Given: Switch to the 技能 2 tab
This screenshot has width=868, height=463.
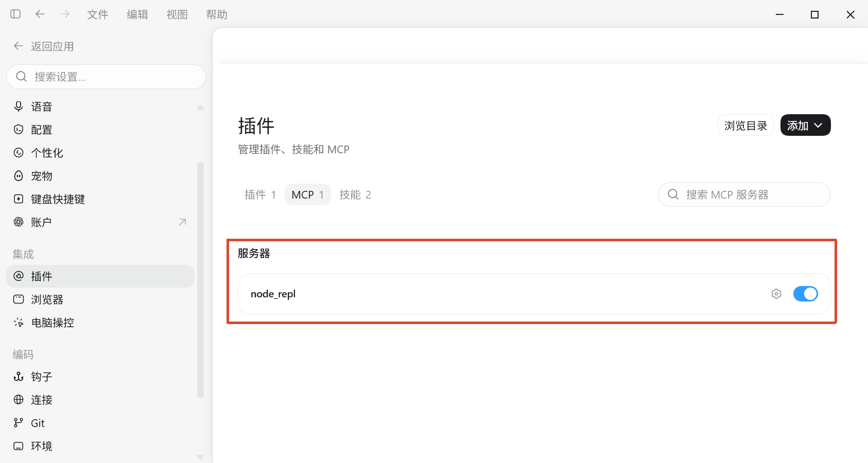Looking at the screenshot, I should (355, 194).
